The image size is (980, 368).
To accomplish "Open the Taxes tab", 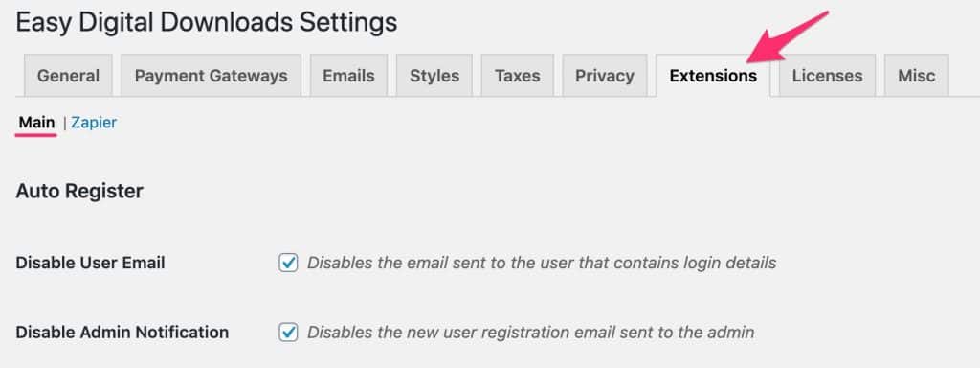I will pyautogui.click(x=518, y=76).
